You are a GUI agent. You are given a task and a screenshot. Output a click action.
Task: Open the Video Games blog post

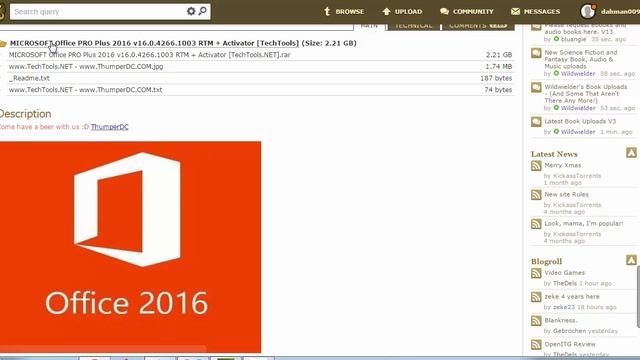tap(564, 273)
